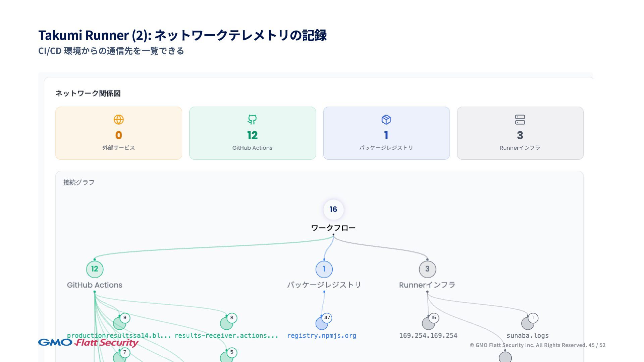Click the productionresultssa14 node with badge 9

(x=119, y=323)
